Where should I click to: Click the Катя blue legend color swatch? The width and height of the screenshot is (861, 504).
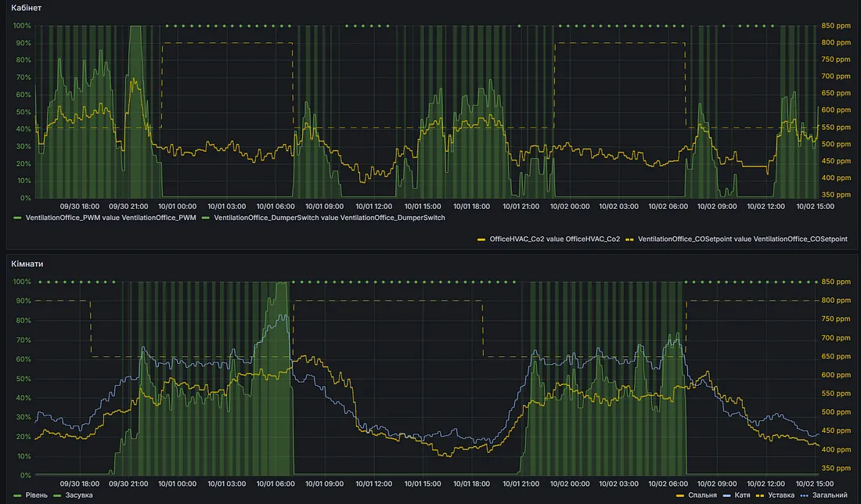pos(726,495)
